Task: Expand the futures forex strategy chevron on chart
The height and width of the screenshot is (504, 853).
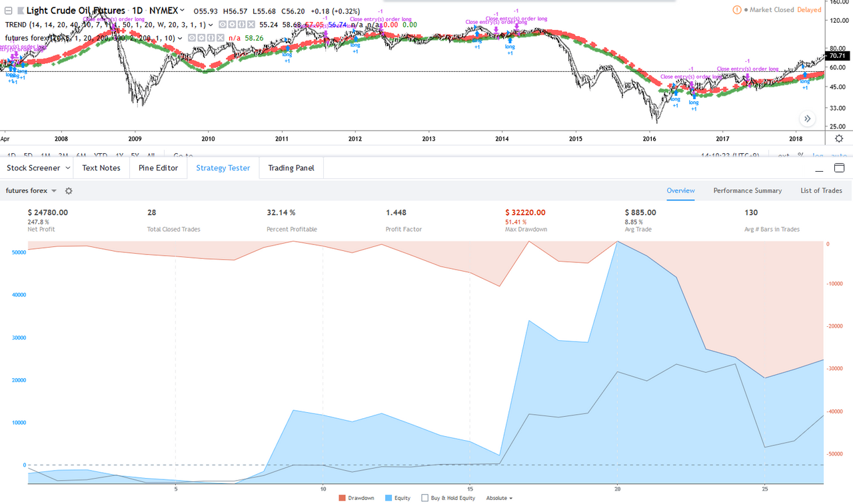Action: point(180,38)
